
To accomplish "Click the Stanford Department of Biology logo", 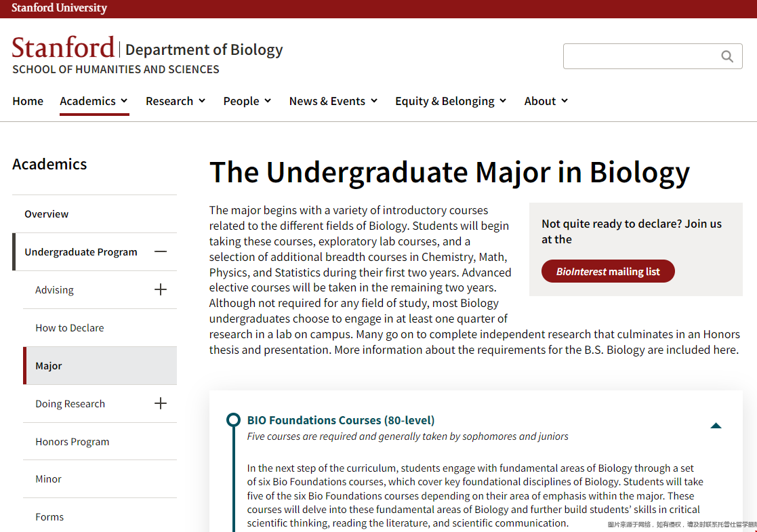I will tap(147, 48).
